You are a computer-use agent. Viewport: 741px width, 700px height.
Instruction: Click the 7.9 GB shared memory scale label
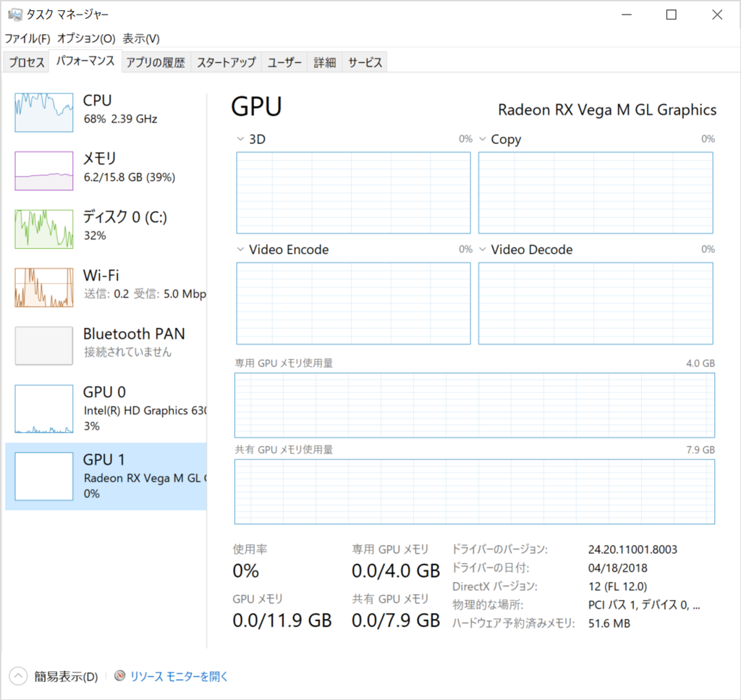(x=700, y=450)
